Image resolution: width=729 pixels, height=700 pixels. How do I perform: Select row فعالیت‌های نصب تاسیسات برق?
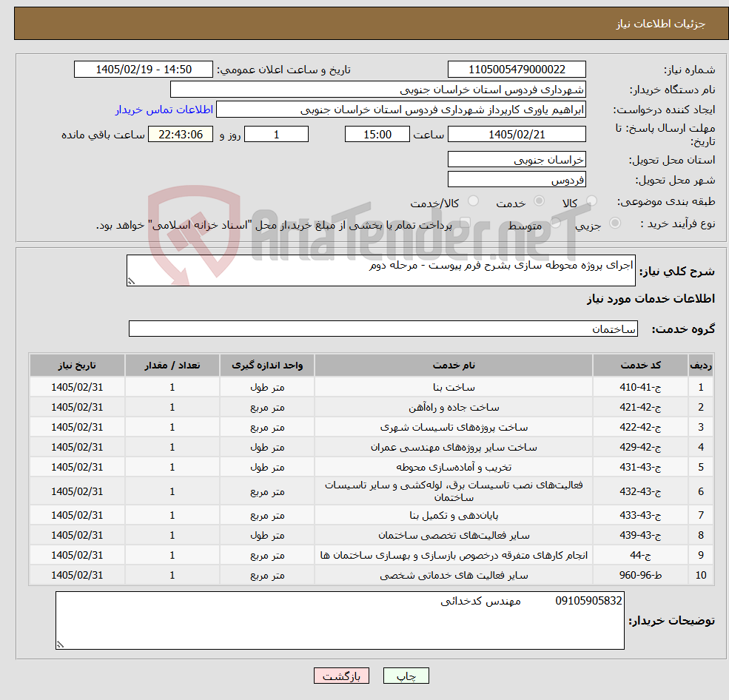click(x=371, y=491)
